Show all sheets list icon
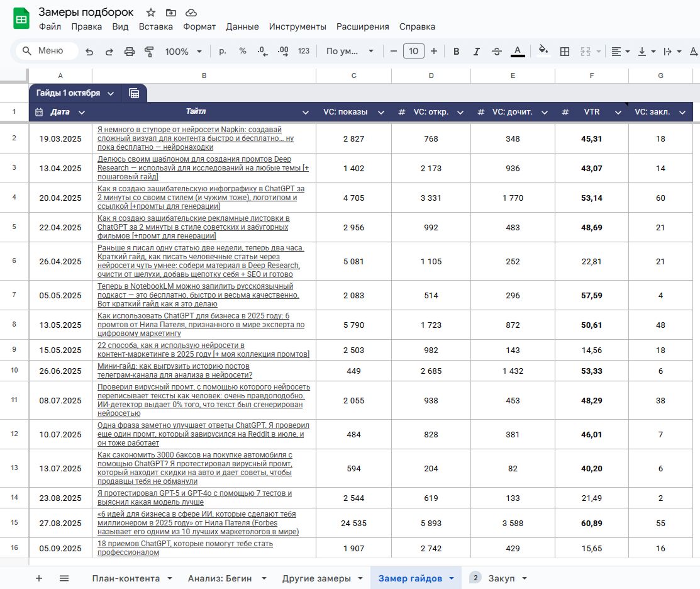 point(64,578)
